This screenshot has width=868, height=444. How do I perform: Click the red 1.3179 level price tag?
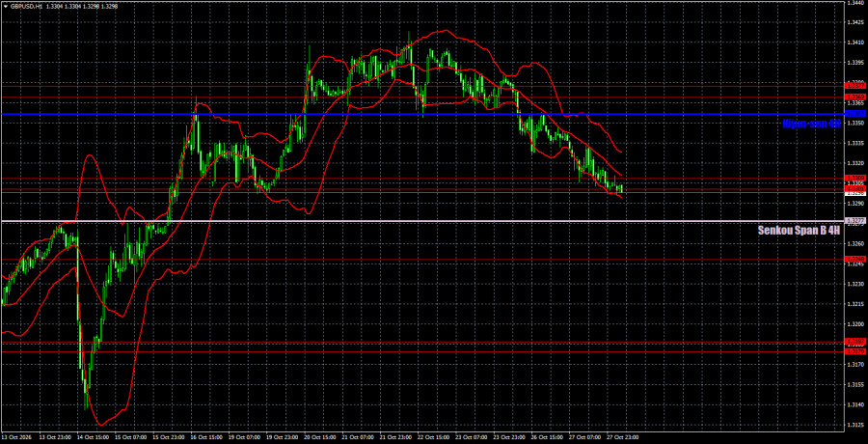tap(855, 351)
